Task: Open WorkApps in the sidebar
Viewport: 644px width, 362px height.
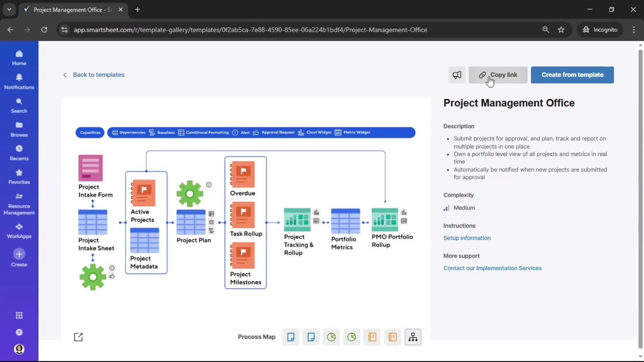Action: tap(19, 231)
